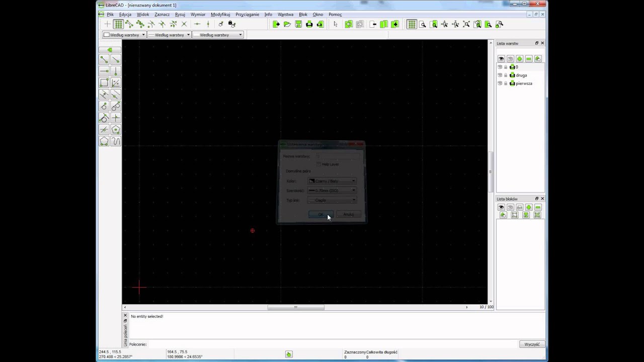
Task: Enable snap to endpoints
Action: pos(129,24)
